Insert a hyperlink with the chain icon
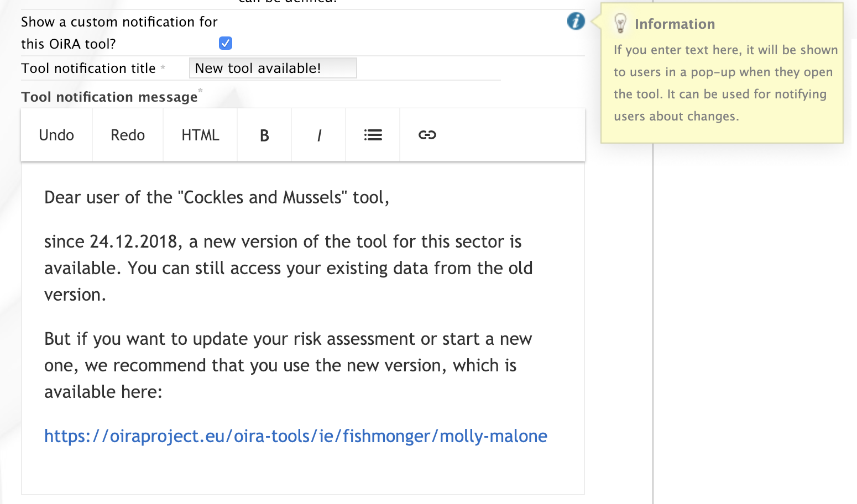The image size is (857, 504). pyautogui.click(x=427, y=134)
